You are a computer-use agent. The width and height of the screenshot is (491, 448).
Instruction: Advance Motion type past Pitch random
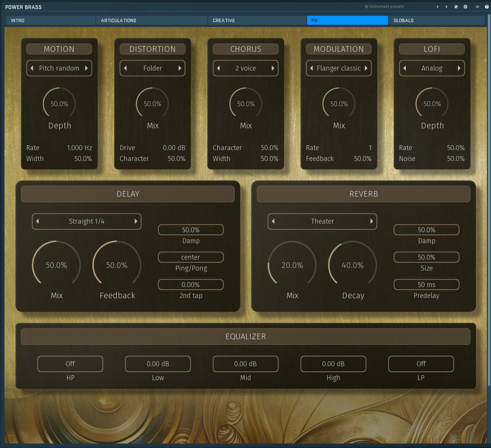pos(87,68)
